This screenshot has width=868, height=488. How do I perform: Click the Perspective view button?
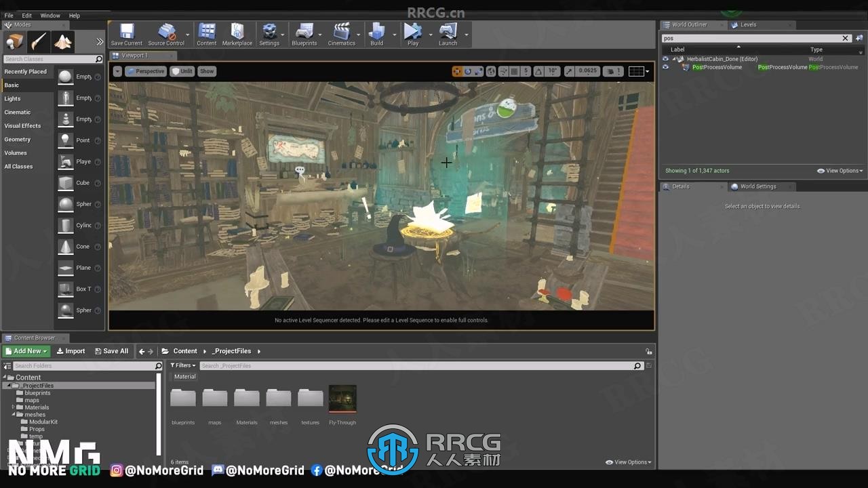(x=145, y=71)
